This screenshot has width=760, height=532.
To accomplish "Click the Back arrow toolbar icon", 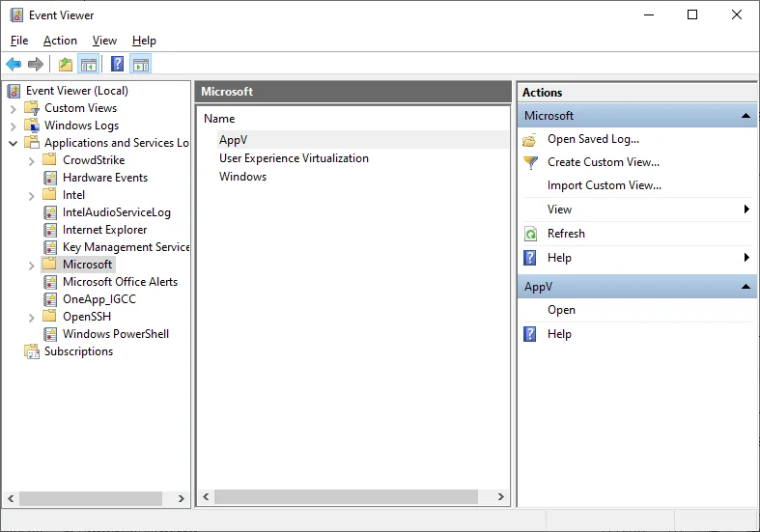I will click(x=14, y=64).
